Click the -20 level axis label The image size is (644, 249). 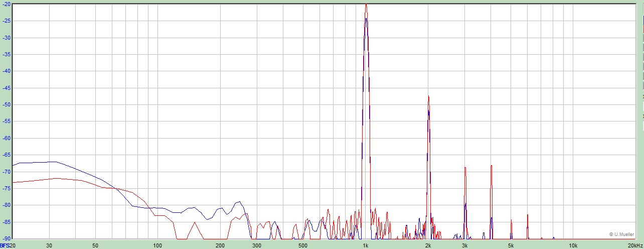(7, 4)
